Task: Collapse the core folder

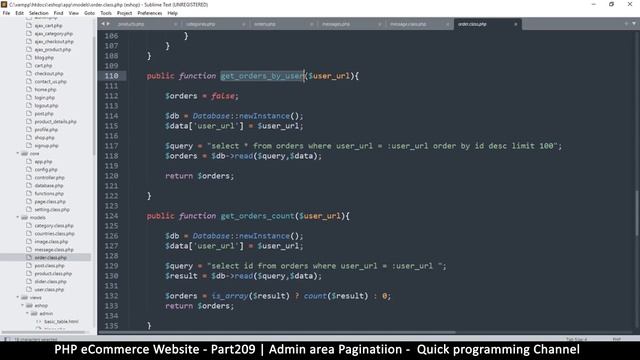Action: pyautogui.click(x=18, y=153)
